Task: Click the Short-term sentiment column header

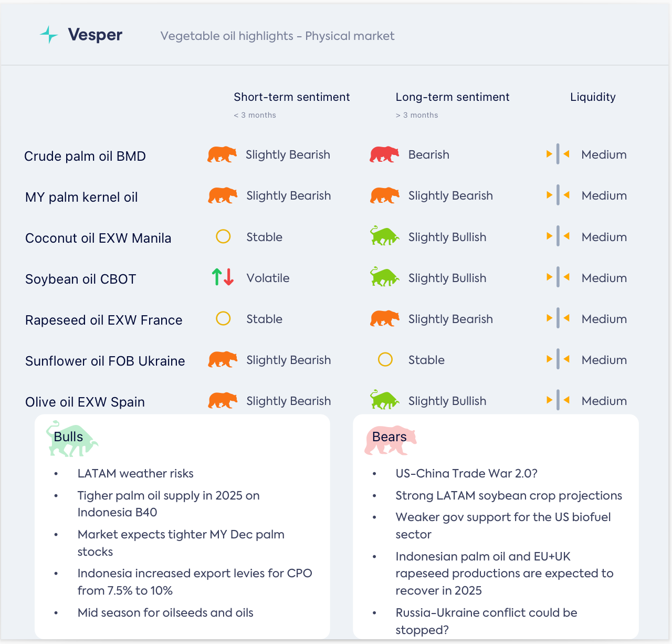Action: click(291, 97)
